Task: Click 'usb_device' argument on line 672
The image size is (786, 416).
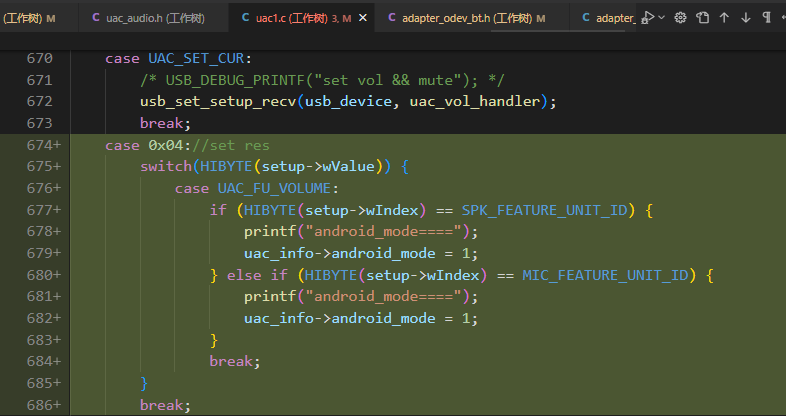Action: click(348, 102)
